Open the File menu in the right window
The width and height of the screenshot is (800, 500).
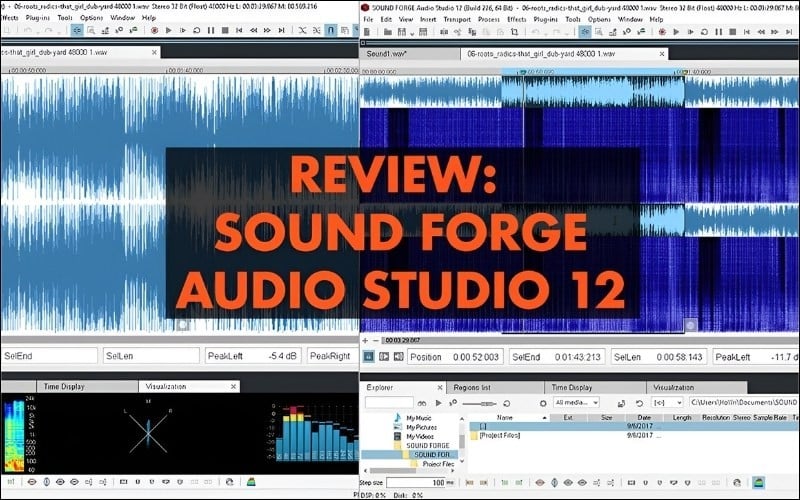click(368, 19)
